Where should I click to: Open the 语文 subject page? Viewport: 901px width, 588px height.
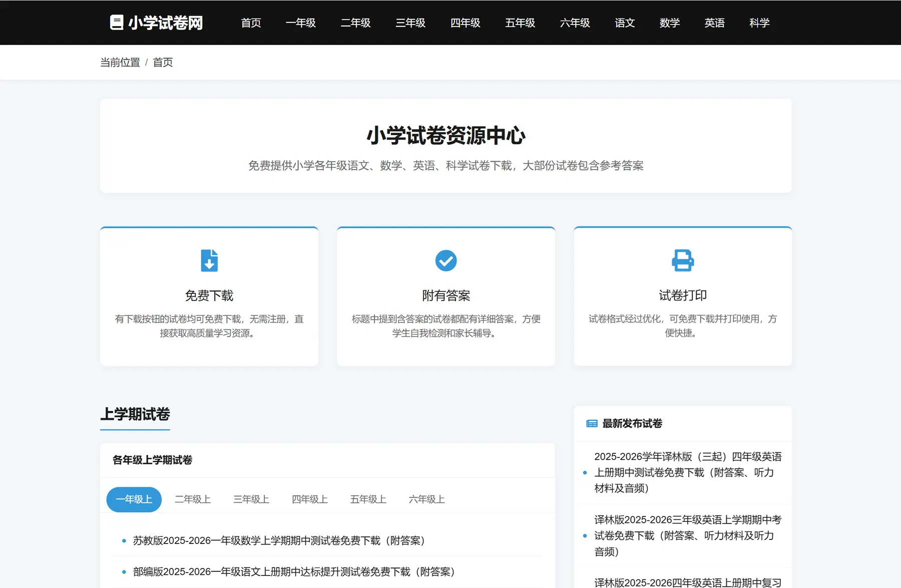pyautogui.click(x=624, y=23)
